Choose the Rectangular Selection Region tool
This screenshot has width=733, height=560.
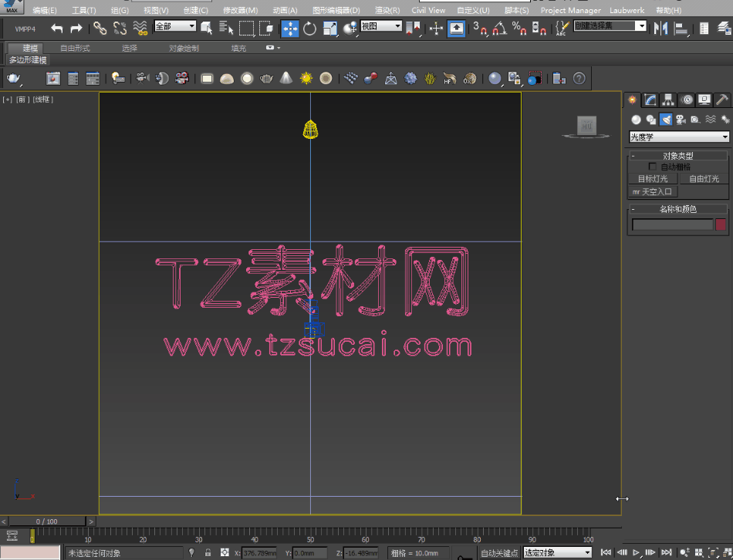(x=246, y=29)
